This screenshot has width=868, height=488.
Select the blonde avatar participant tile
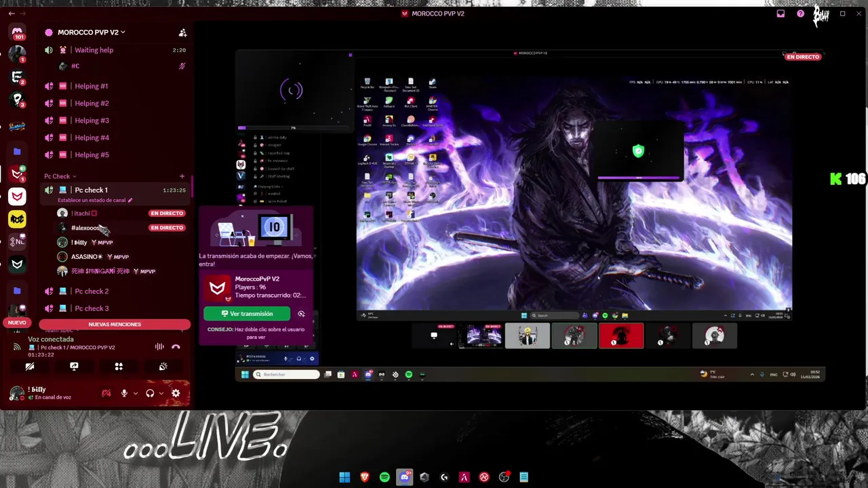coord(528,335)
